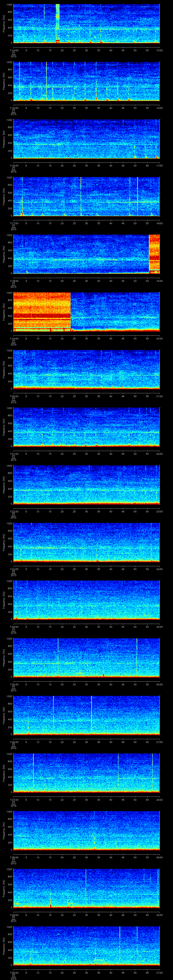This screenshot has width=173, height=980.
Task: Click the 7:14:00 start time label
Action: 13,50
